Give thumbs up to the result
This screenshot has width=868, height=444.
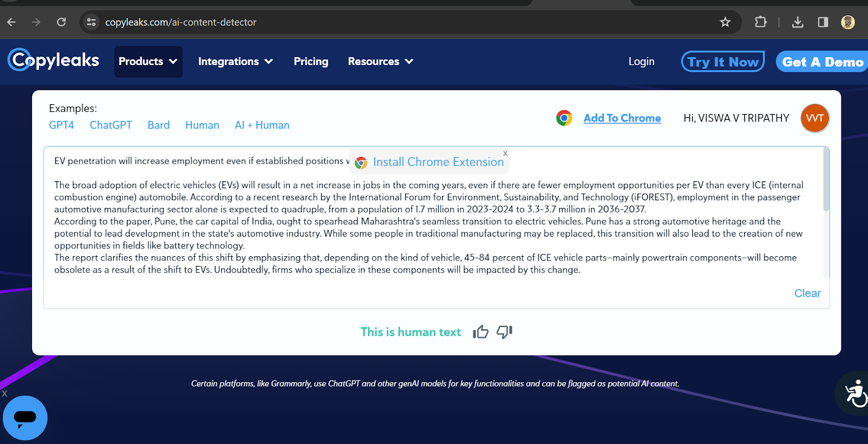481,332
